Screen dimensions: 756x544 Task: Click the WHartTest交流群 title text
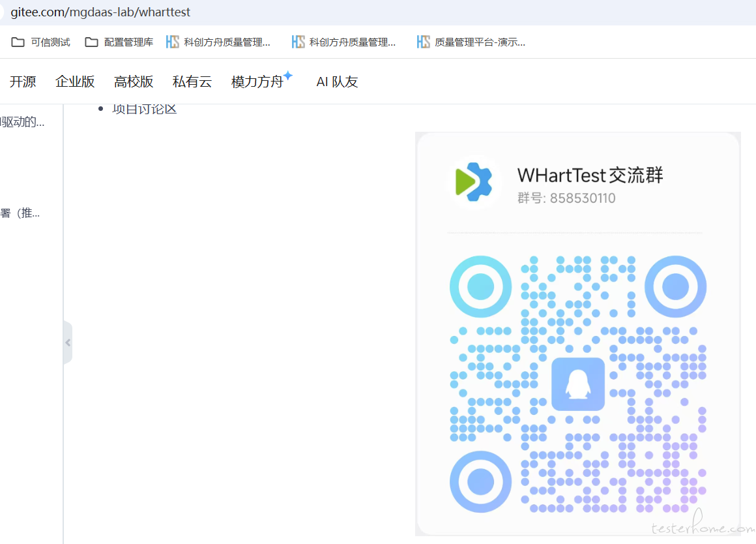click(x=590, y=175)
